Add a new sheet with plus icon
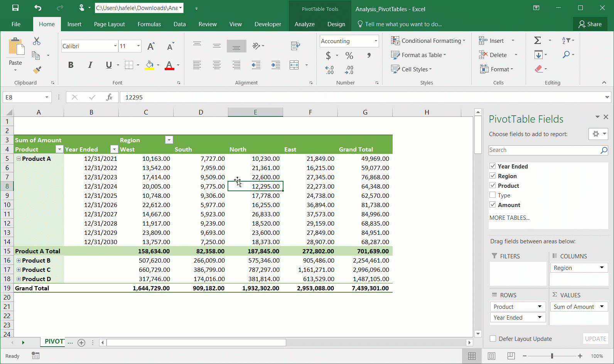Image resolution: width=614 pixels, height=364 pixels. pos(81,342)
